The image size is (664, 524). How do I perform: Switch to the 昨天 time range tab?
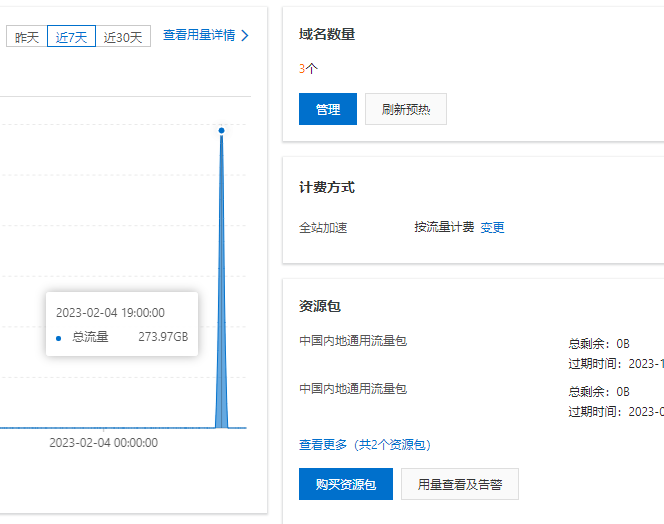(x=27, y=37)
